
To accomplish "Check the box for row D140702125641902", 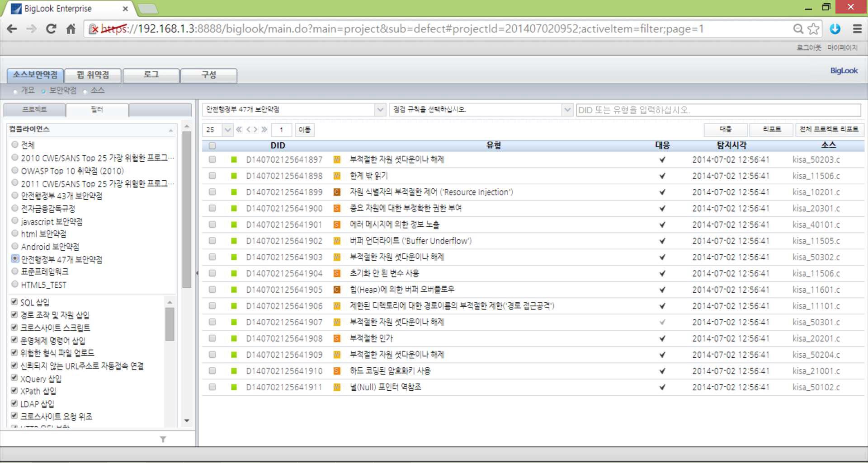I will click(212, 241).
